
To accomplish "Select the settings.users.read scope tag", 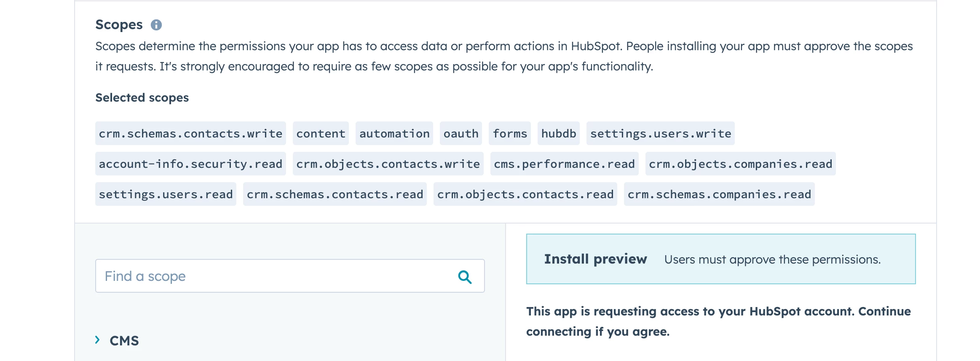I will pyautogui.click(x=166, y=194).
